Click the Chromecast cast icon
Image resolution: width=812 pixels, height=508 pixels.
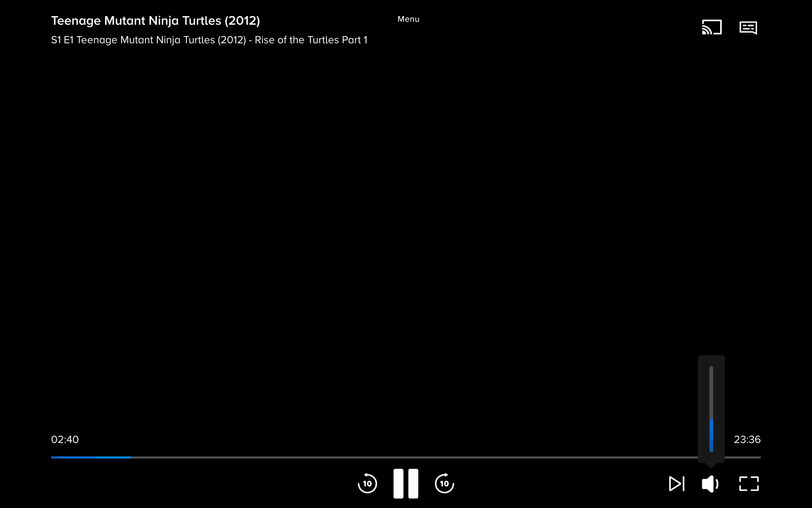(x=712, y=28)
